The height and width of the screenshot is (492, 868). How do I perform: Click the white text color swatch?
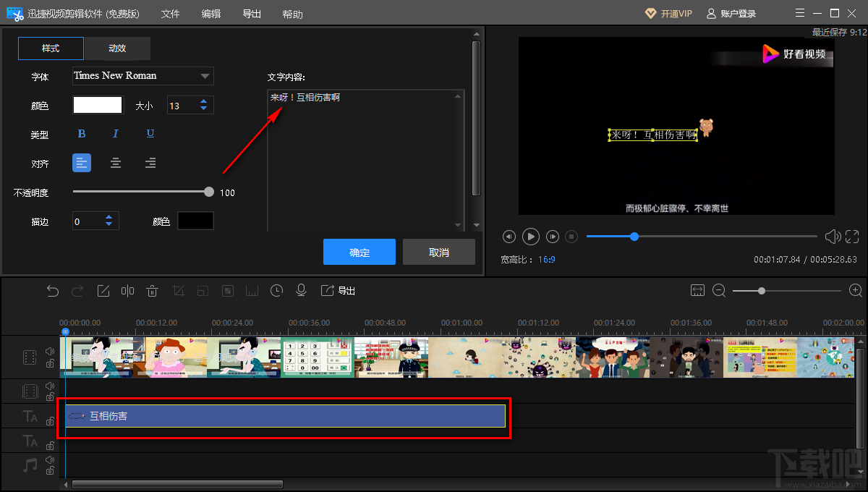coord(98,106)
